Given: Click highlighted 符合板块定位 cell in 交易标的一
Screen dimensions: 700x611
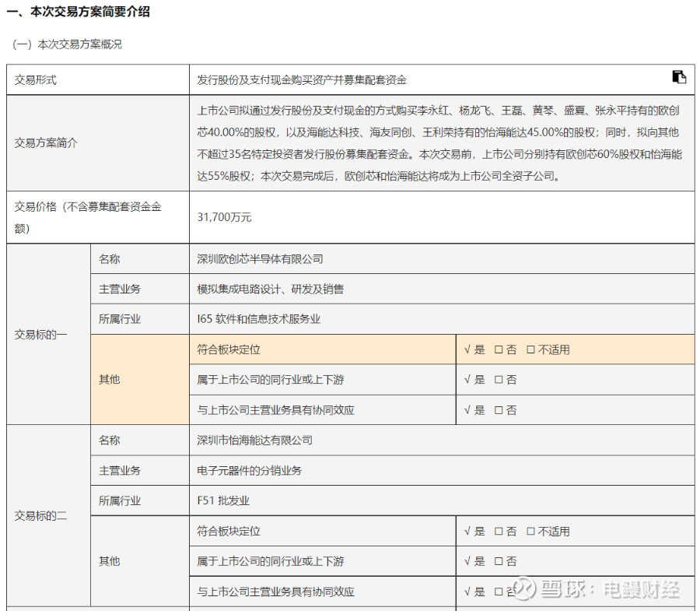Looking at the screenshot, I should (323, 349).
